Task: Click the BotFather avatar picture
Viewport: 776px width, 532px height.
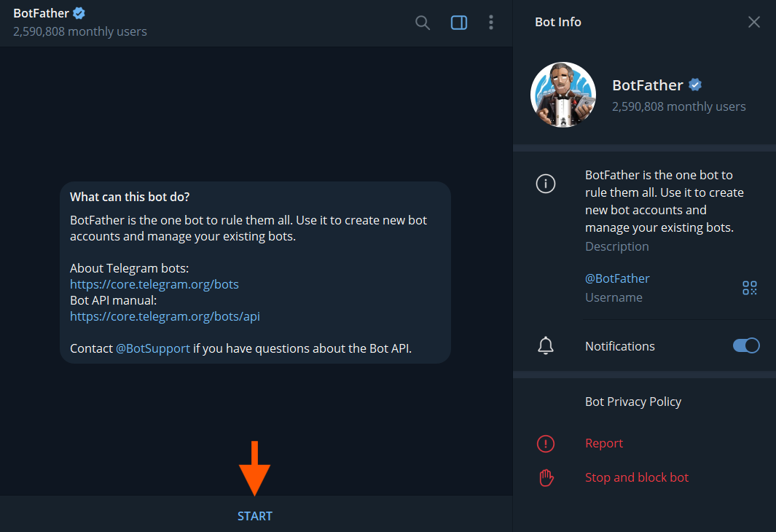Action: (x=563, y=95)
